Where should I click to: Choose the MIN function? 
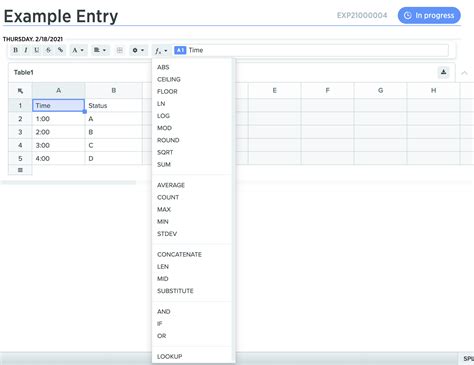pos(163,222)
